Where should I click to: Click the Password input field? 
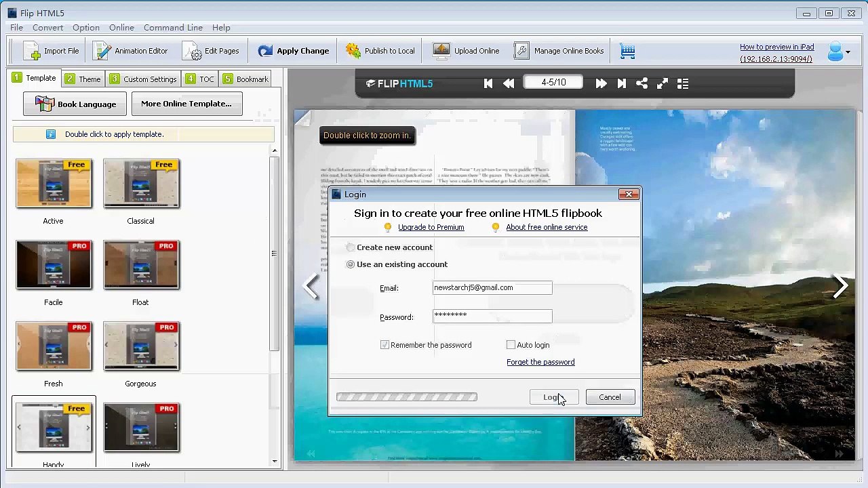[492, 316]
